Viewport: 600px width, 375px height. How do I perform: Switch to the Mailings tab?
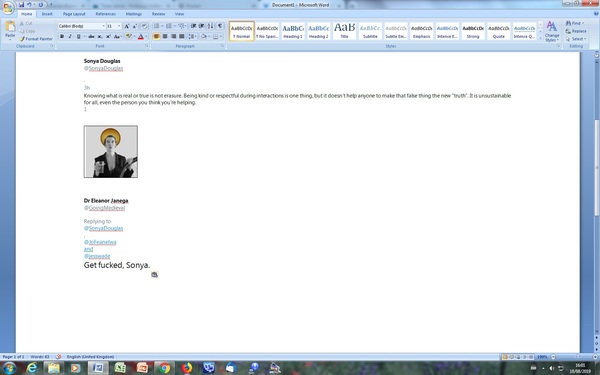pos(134,14)
